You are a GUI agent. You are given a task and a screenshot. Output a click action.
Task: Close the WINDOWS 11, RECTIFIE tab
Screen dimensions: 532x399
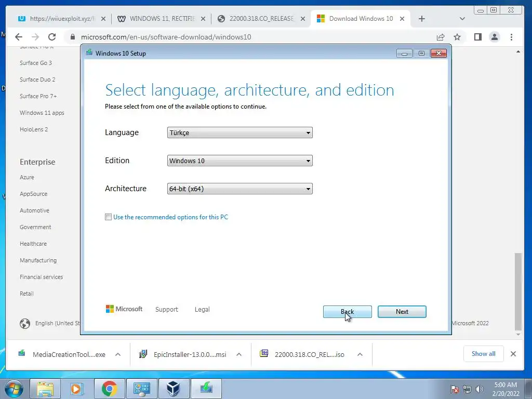203,19
